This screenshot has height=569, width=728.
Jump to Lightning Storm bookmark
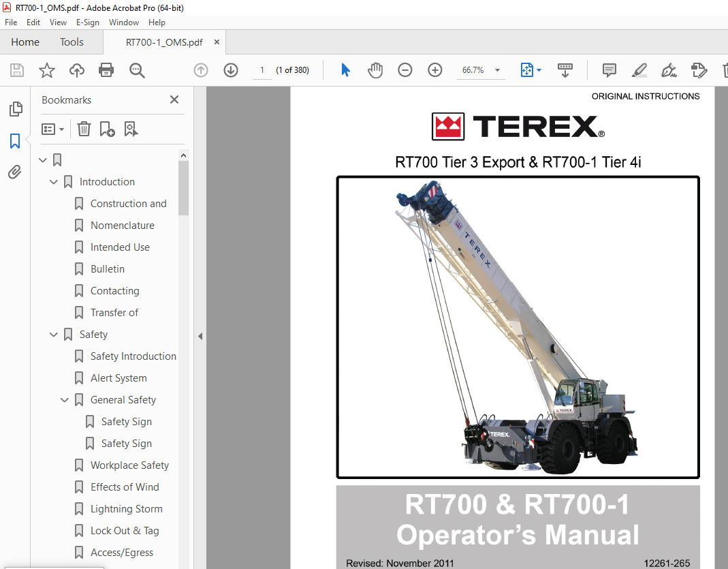(126, 509)
